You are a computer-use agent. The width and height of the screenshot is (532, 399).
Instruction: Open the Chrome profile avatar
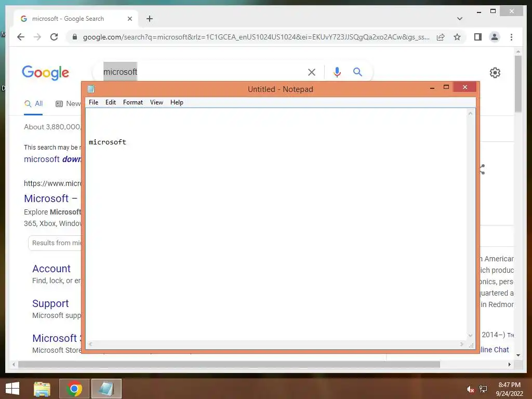[495, 37]
